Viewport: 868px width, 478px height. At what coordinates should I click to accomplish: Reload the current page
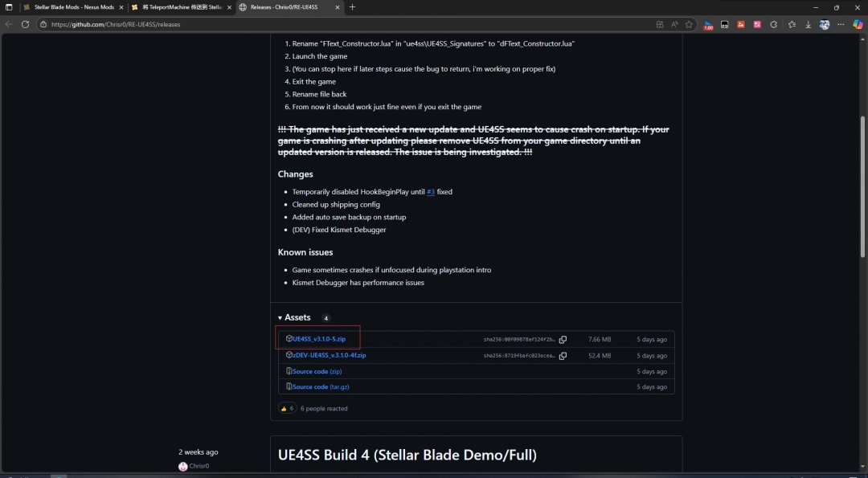tap(25, 24)
